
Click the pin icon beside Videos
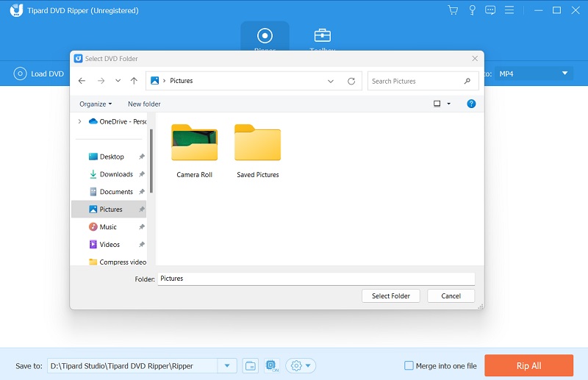click(142, 245)
